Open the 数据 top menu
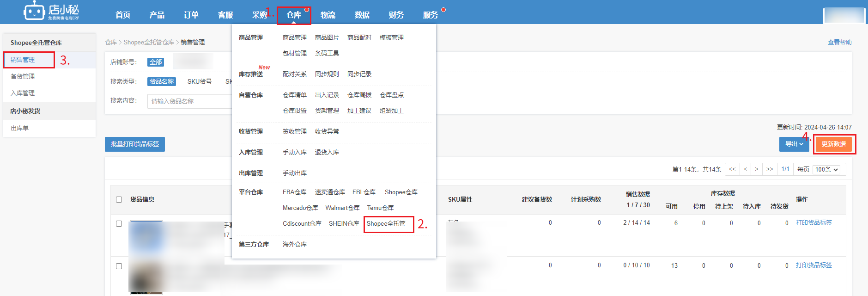The height and width of the screenshot is (296, 868). 362,15
